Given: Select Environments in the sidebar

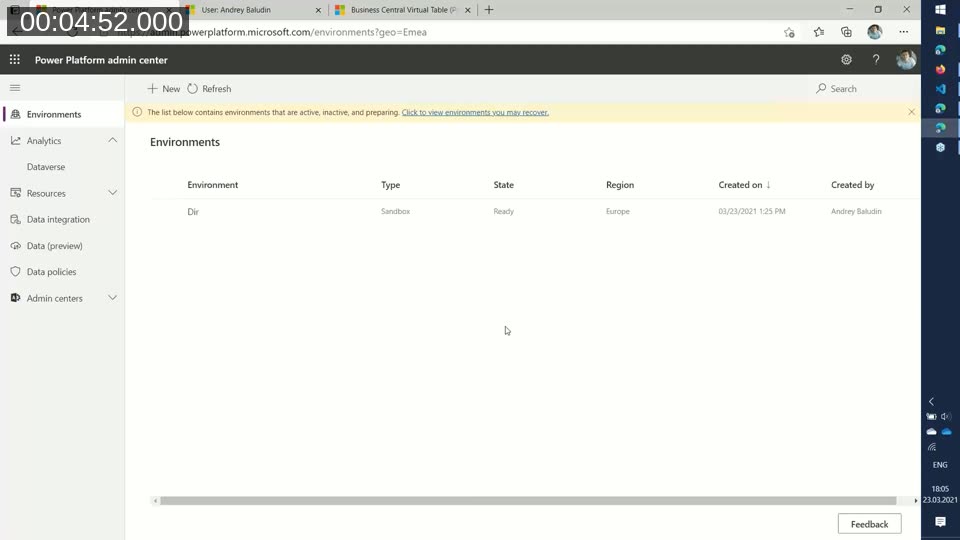Looking at the screenshot, I should [62, 114].
